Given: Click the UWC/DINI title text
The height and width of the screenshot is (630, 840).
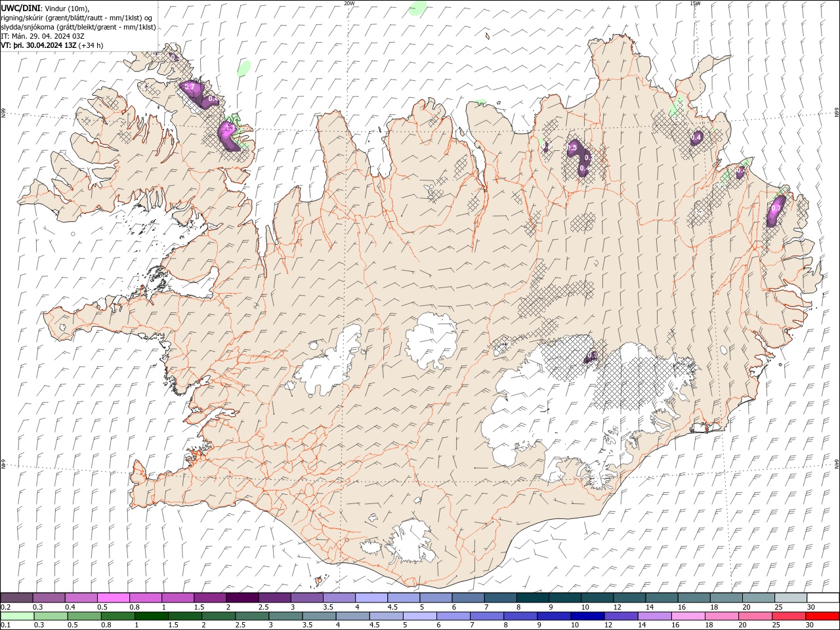Looking at the screenshot, I should pos(21,7).
